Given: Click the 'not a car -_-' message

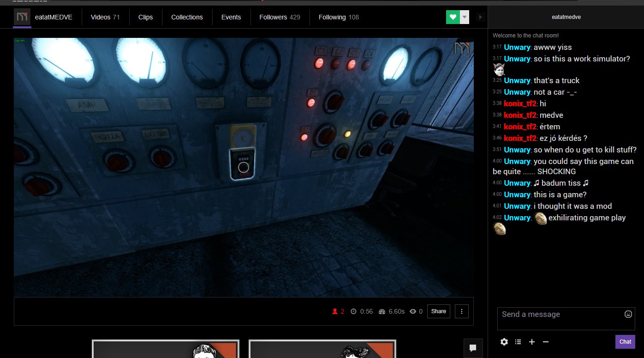Looking at the screenshot, I should pyautogui.click(x=555, y=92).
